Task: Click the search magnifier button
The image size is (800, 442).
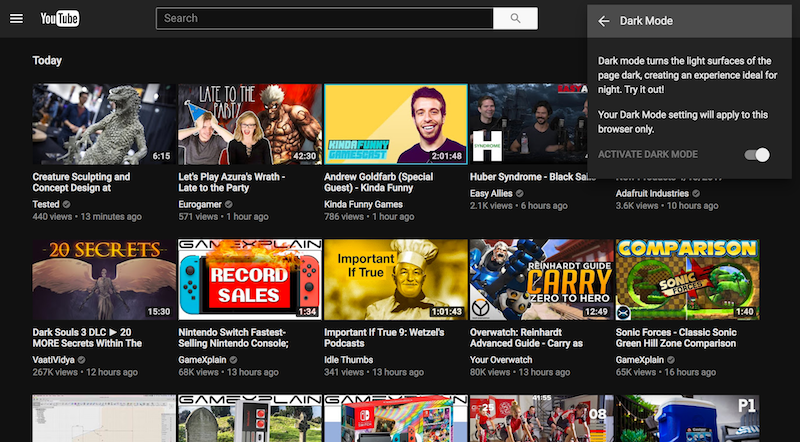Action: point(515,18)
